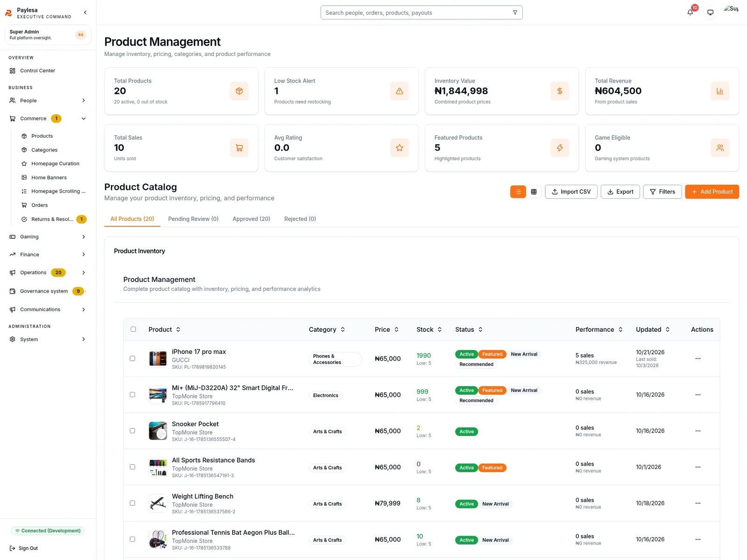Sort table by Stock column
This screenshot has height=560, width=747.
click(429, 329)
